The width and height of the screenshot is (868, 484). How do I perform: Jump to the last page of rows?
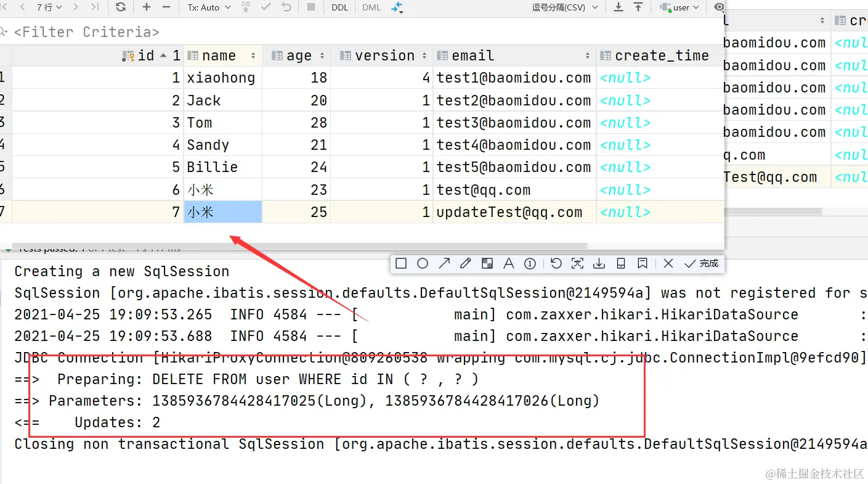(x=94, y=7)
